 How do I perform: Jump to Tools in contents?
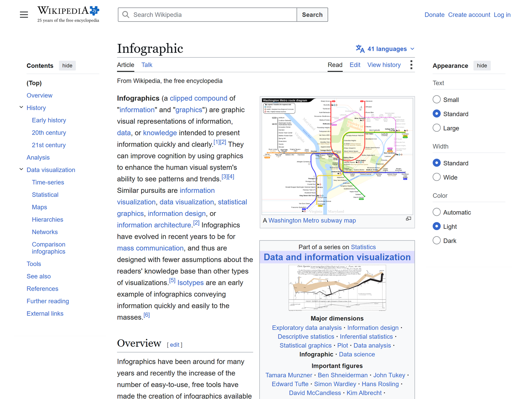point(34,264)
